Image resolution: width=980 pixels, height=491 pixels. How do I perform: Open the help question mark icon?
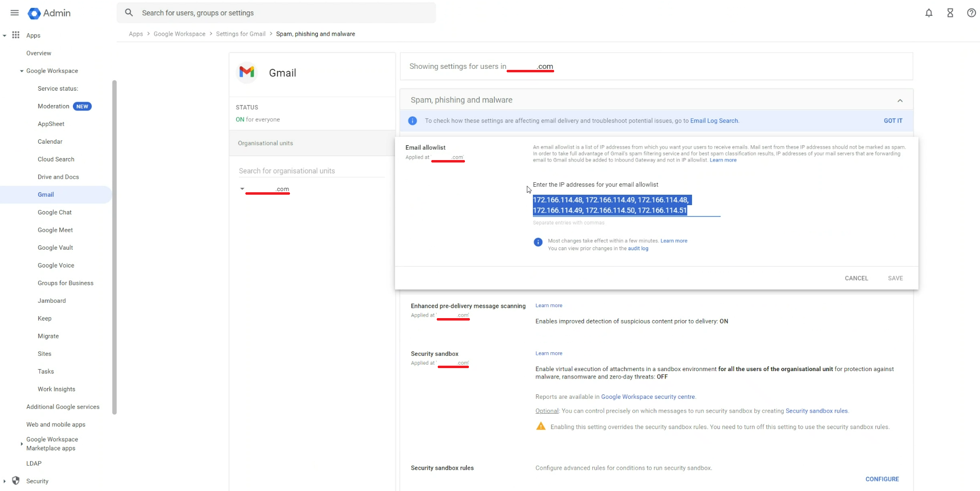[972, 13]
